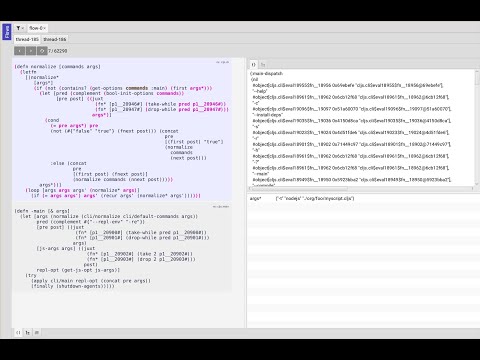Click scroll-down arrow of value pane scrollbar

click(x=477, y=183)
